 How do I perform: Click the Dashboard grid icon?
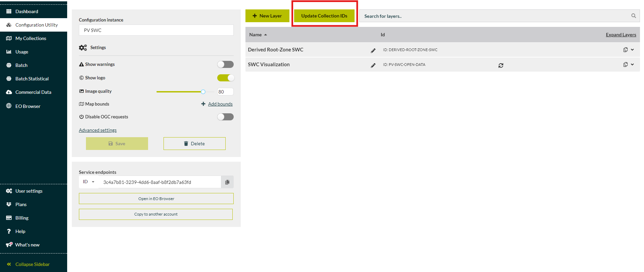[x=9, y=11]
